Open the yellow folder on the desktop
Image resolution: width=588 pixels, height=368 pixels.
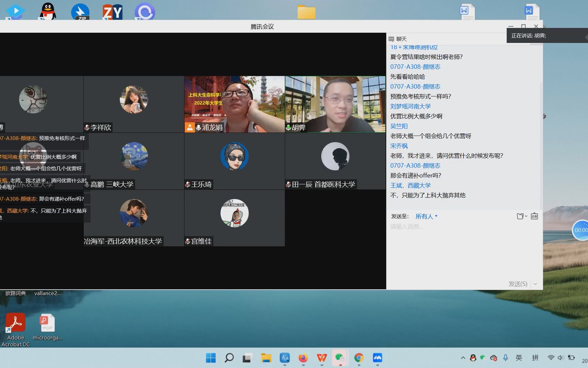pos(306,12)
